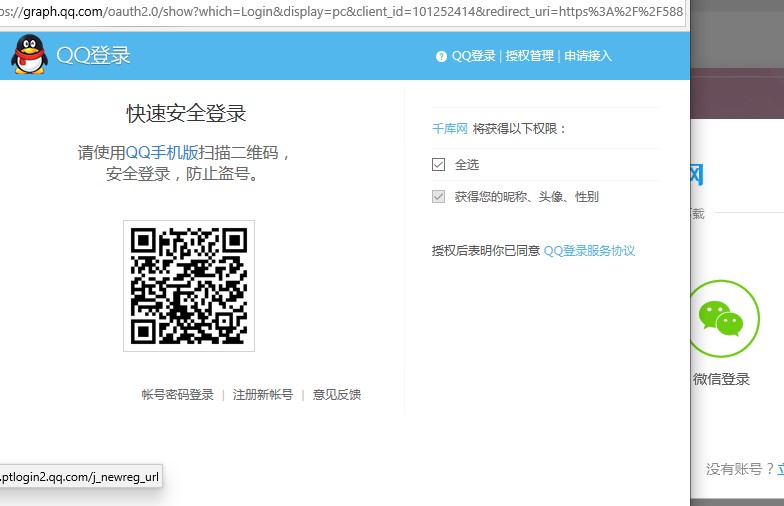This screenshot has width=784, height=506.
Task: Switch to 帐号密码登录
Action: pyautogui.click(x=177, y=395)
